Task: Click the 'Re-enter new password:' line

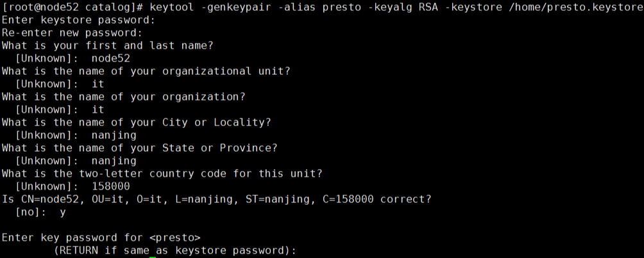Action: [x=72, y=33]
